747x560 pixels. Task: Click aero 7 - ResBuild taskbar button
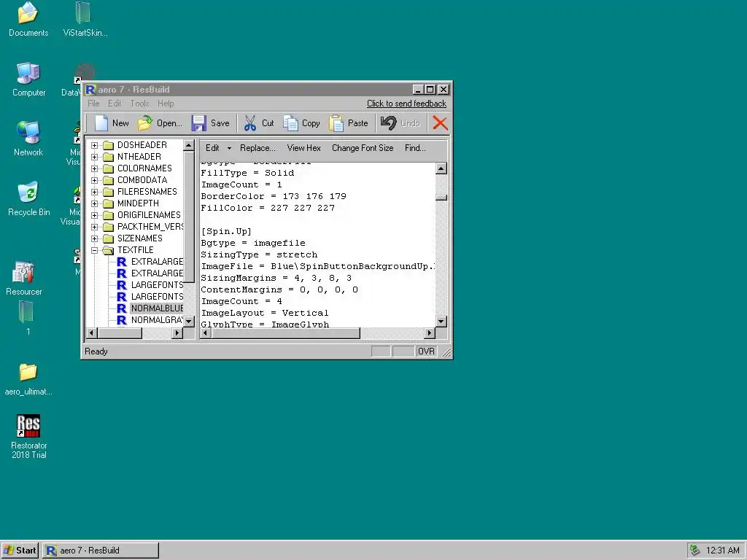101,551
